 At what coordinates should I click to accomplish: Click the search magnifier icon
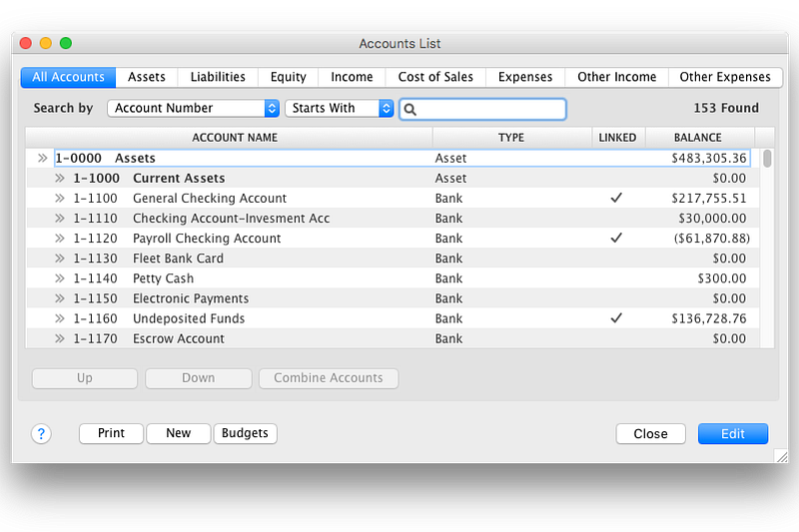coord(410,110)
